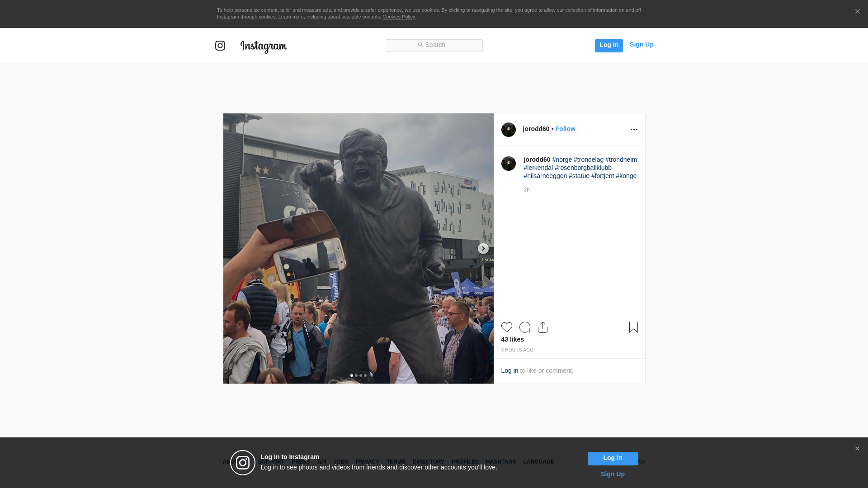The image size is (868, 488).
Task: Click the statue photo in the post
Action: [359, 249]
